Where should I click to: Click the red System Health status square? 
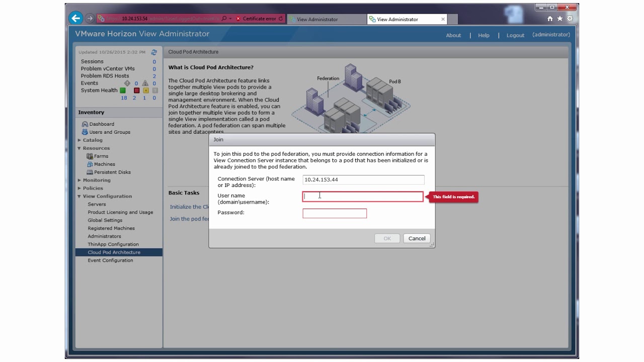[136, 90]
